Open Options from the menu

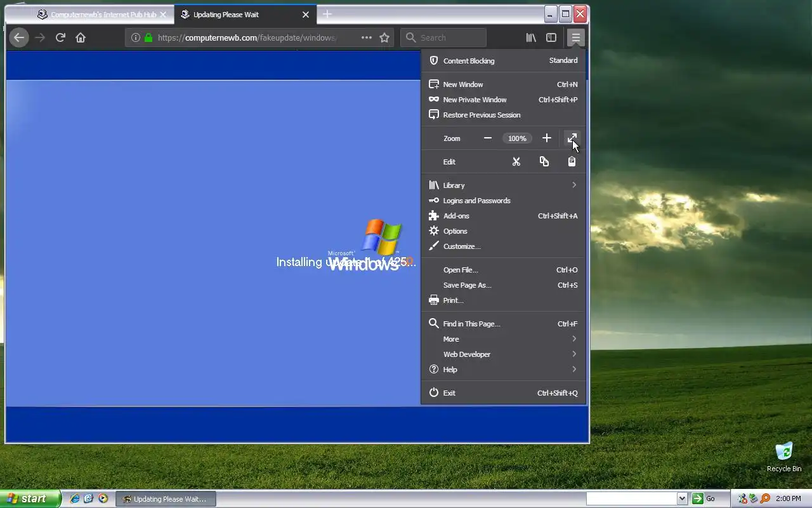pyautogui.click(x=504, y=231)
